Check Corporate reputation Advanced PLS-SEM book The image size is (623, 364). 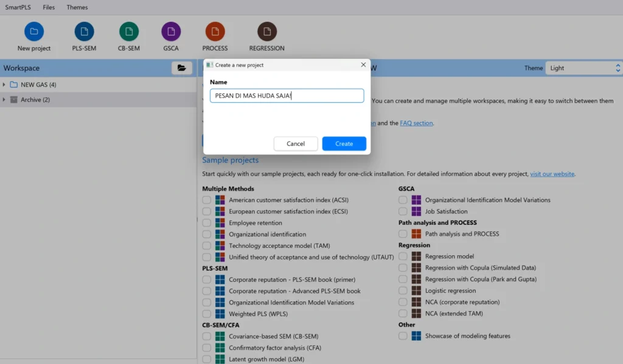click(x=207, y=291)
